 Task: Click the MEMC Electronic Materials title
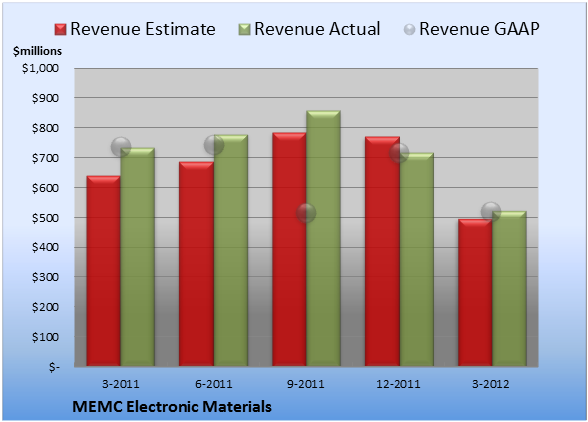pyautogui.click(x=172, y=407)
